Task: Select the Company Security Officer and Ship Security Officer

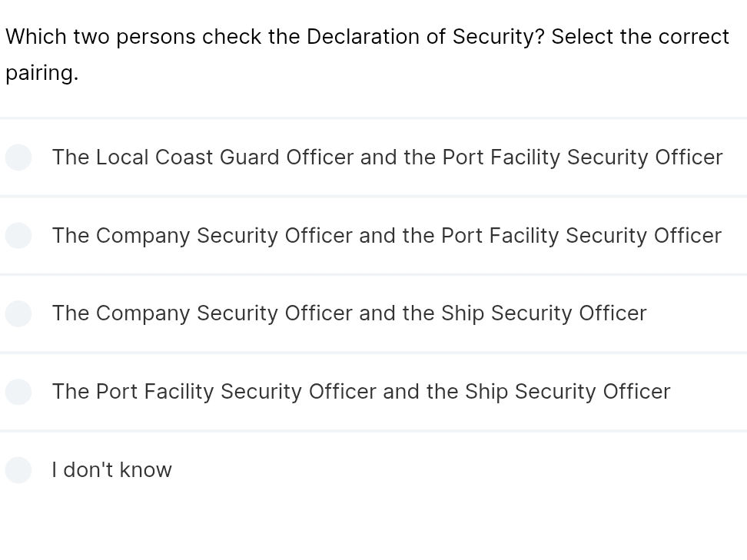Action: pos(349,313)
